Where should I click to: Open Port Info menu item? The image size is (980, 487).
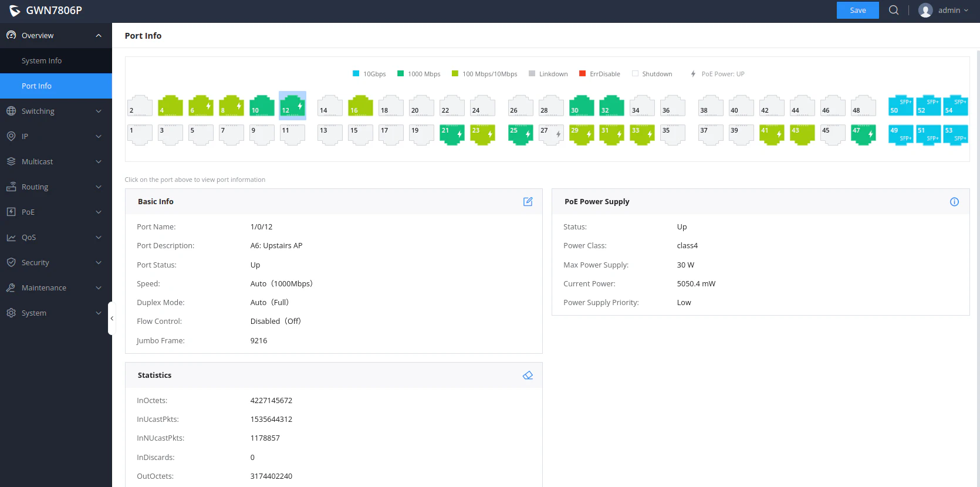tap(56, 86)
